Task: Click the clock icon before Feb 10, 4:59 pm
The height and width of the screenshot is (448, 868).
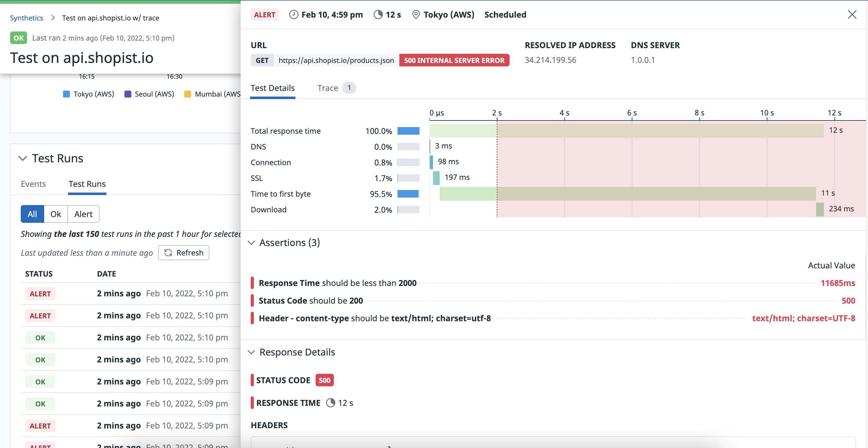Action: pos(293,14)
